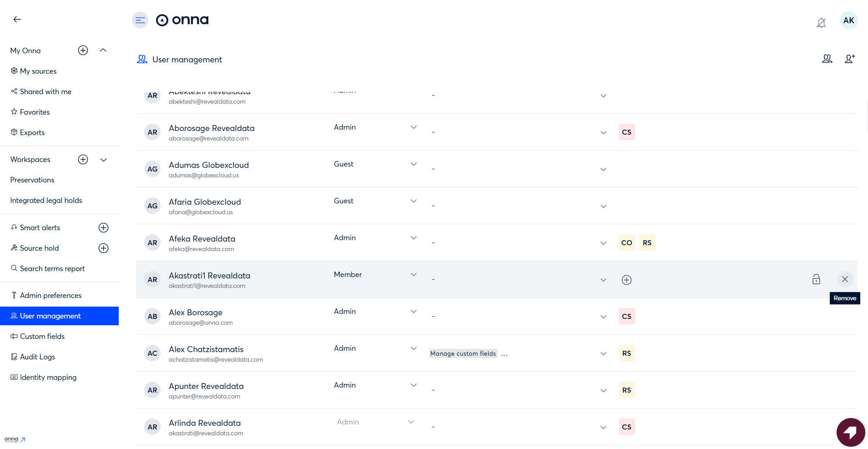The width and height of the screenshot is (868, 449).
Task: Expand permissions dropdown for Alex Chatzistamatis
Action: click(x=603, y=354)
